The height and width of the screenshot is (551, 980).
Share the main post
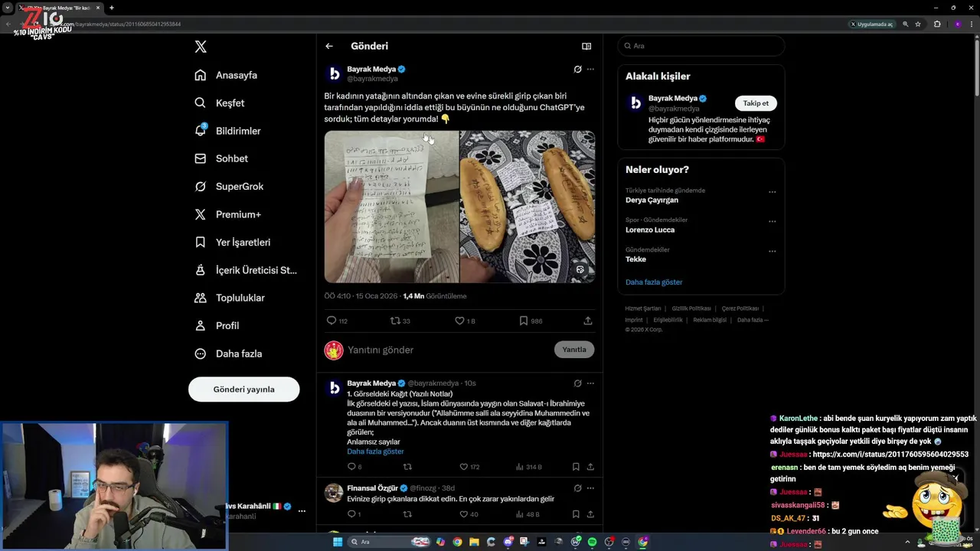(588, 321)
